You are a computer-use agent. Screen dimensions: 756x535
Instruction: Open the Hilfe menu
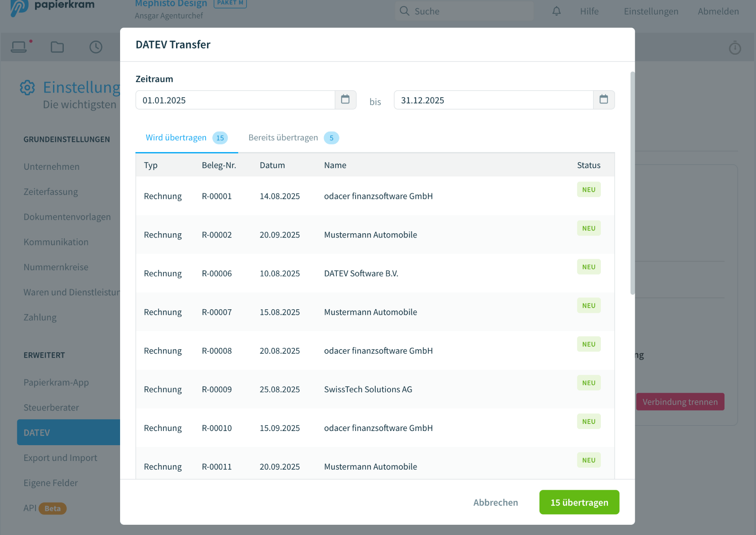[x=589, y=11]
